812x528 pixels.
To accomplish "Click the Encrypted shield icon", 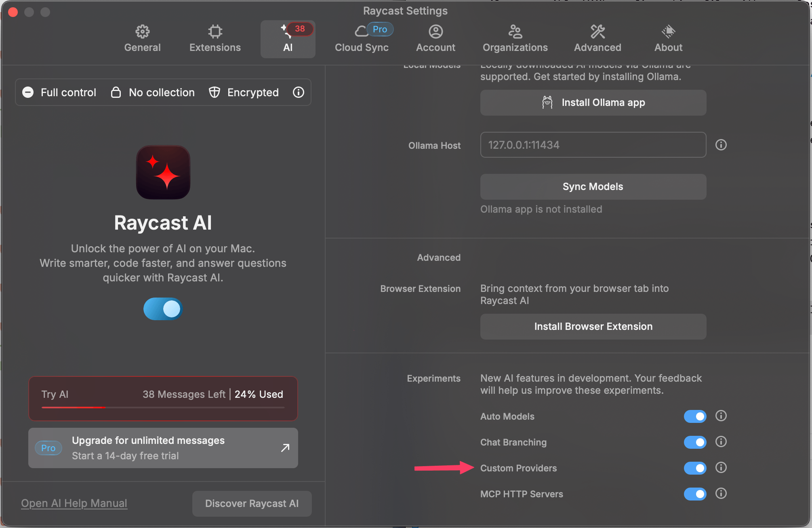I will pos(215,92).
